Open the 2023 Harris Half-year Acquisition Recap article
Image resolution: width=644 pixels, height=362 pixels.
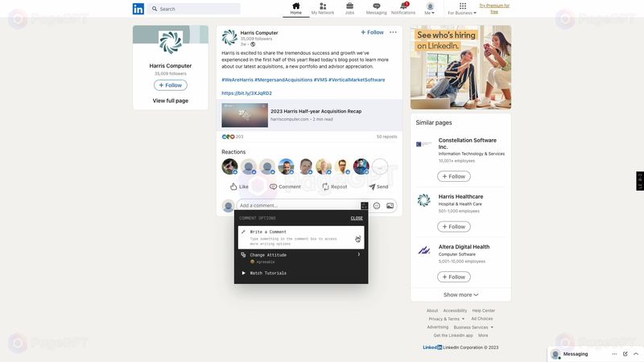309,115
